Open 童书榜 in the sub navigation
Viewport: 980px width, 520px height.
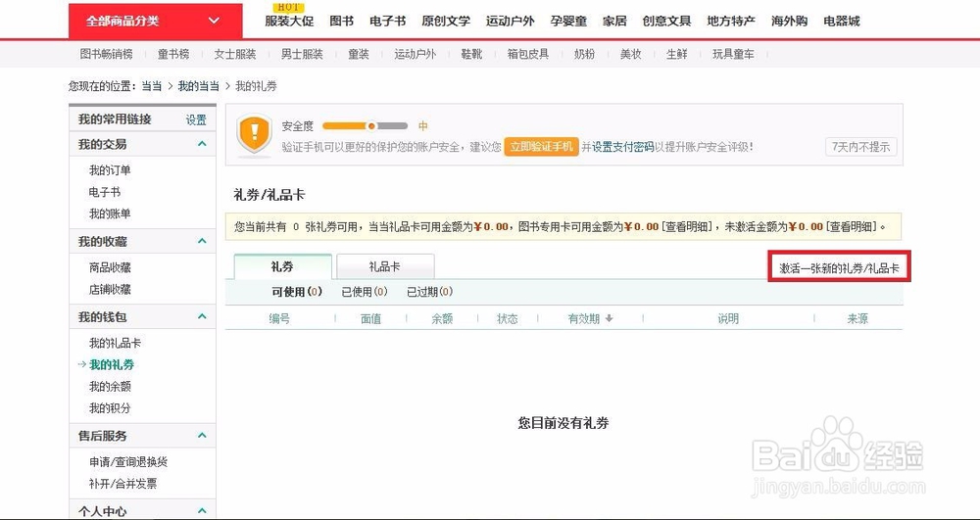click(173, 54)
